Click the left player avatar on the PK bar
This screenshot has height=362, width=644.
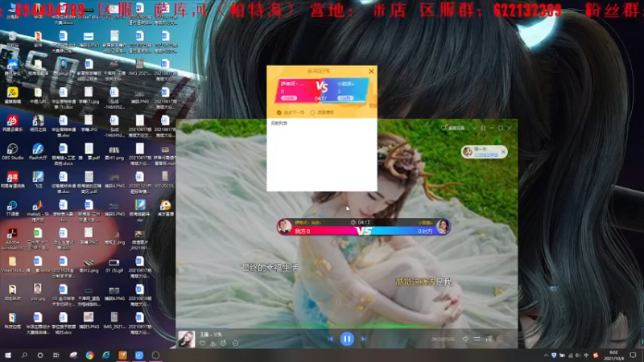tap(284, 227)
